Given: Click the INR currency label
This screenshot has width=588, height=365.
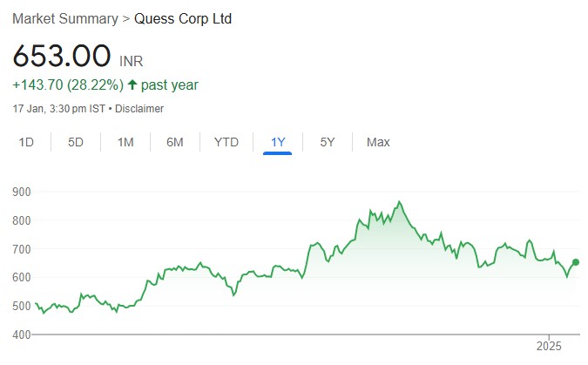Looking at the screenshot, I should coord(132,62).
